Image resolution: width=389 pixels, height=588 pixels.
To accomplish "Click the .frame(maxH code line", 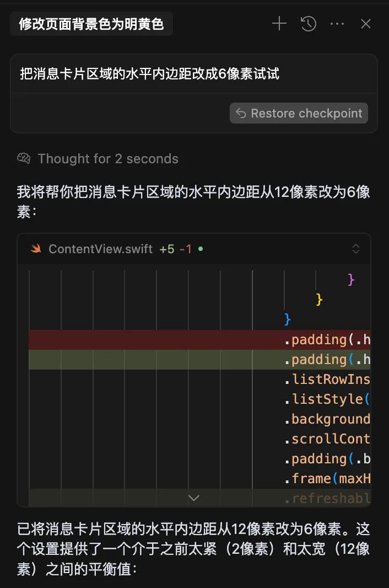I will 327,478.
